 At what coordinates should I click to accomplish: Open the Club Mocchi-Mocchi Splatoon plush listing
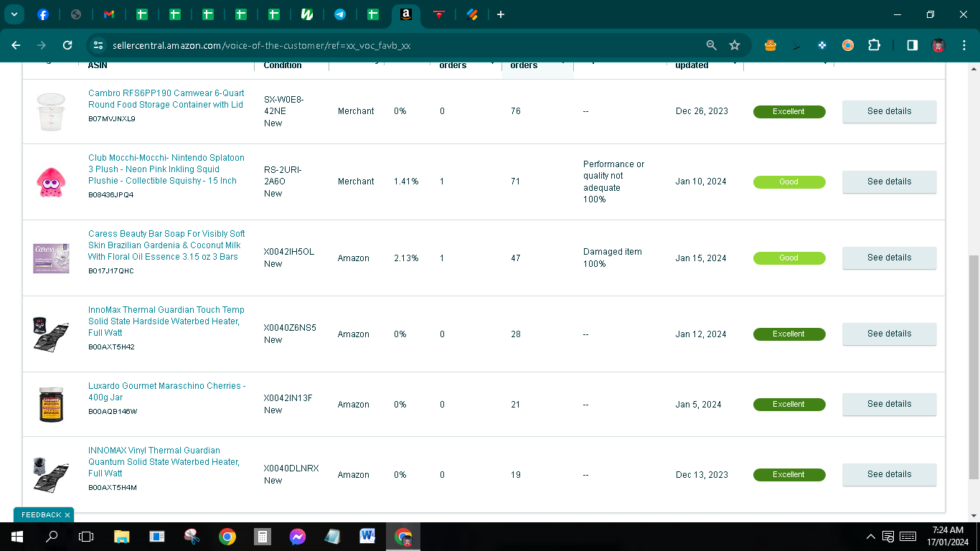(166, 169)
